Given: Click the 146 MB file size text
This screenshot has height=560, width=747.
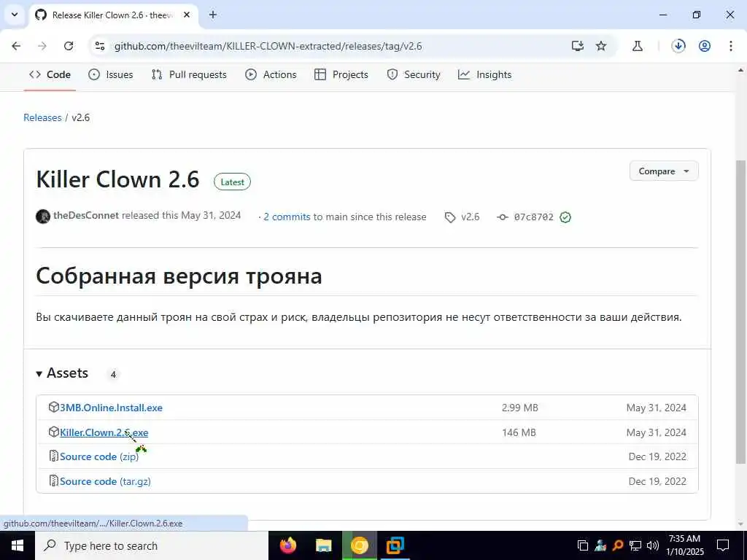Looking at the screenshot, I should click(519, 432).
